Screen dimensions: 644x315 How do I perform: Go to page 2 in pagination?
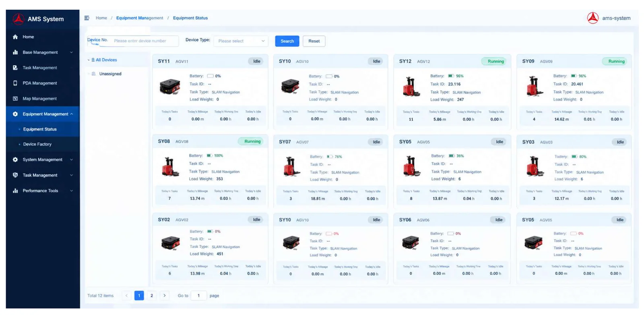pos(152,296)
